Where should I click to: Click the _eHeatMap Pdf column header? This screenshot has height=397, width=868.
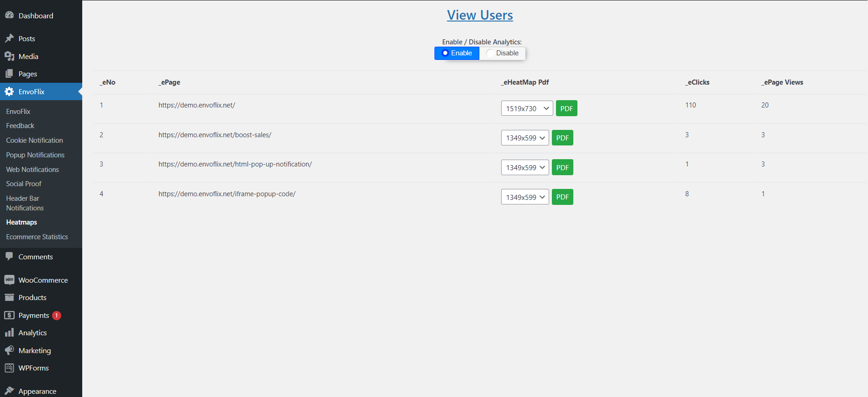point(525,82)
